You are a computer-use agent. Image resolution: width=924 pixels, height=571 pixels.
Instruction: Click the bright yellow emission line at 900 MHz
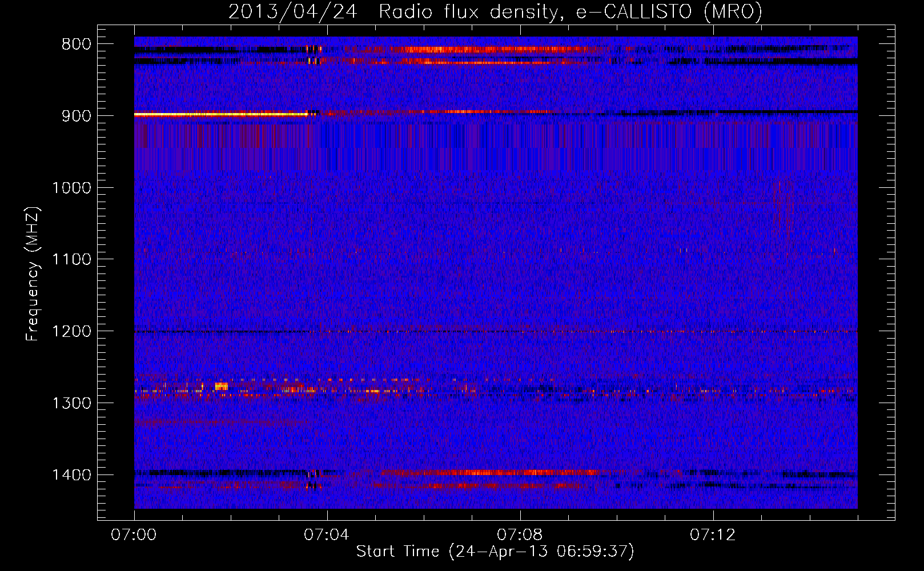point(222,115)
